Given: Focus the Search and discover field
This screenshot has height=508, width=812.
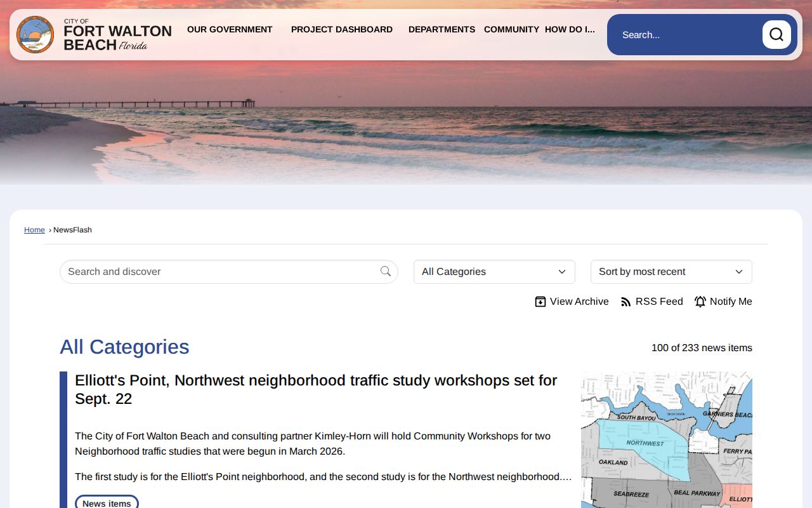Looking at the screenshot, I should coord(221,272).
